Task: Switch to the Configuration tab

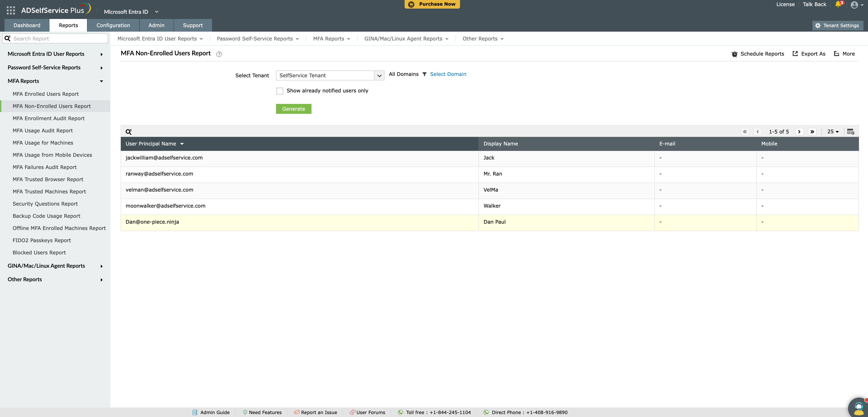Action: pos(113,25)
